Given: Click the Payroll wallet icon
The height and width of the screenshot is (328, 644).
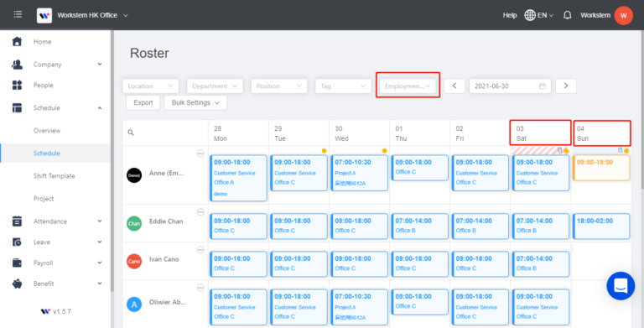Looking at the screenshot, I should coord(17,263).
